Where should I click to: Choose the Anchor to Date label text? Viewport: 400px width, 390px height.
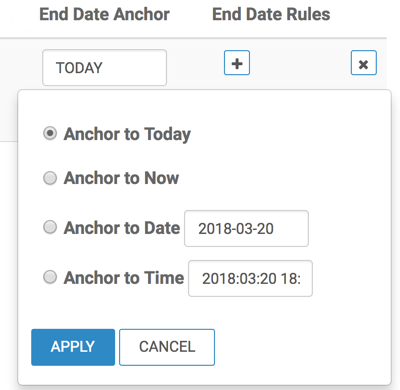click(122, 228)
